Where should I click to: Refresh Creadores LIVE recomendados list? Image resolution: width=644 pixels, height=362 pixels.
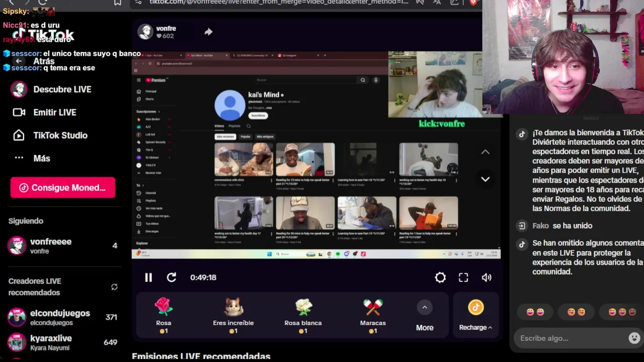114,287
